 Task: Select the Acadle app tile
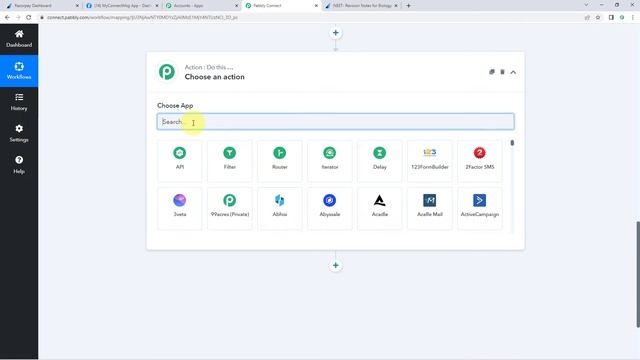point(380,208)
